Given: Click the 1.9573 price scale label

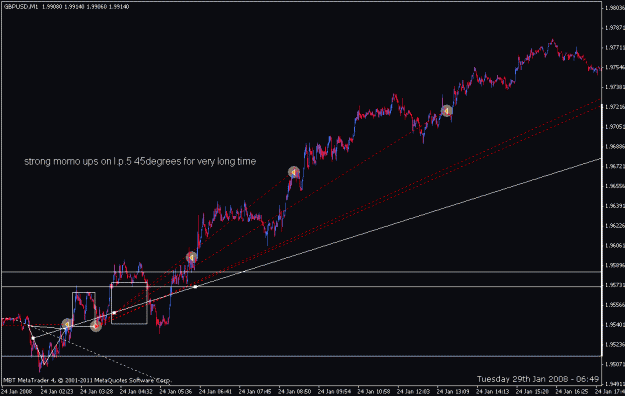Looking at the screenshot, I should click(x=615, y=285).
